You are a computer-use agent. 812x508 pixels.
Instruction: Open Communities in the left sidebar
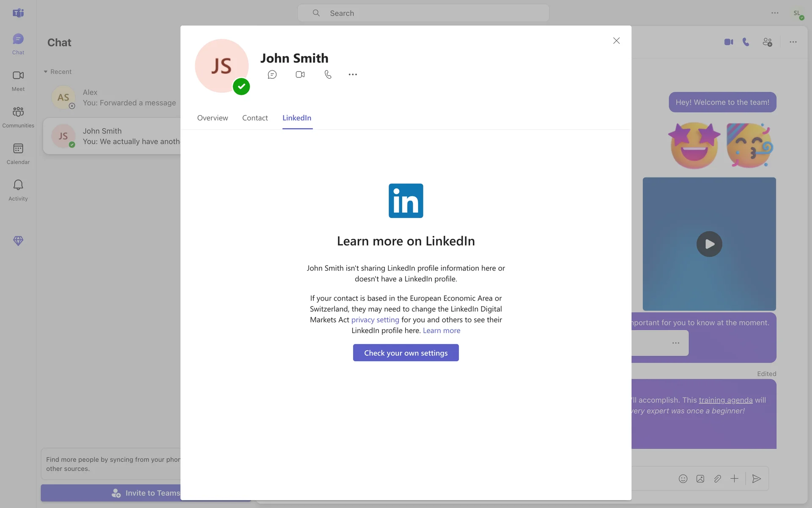click(18, 117)
